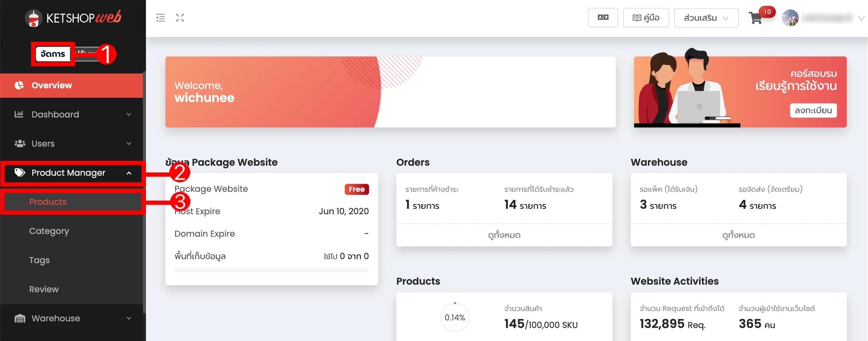Click the Users group icon
This screenshot has width=868, height=341.
(x=20, y=143)
